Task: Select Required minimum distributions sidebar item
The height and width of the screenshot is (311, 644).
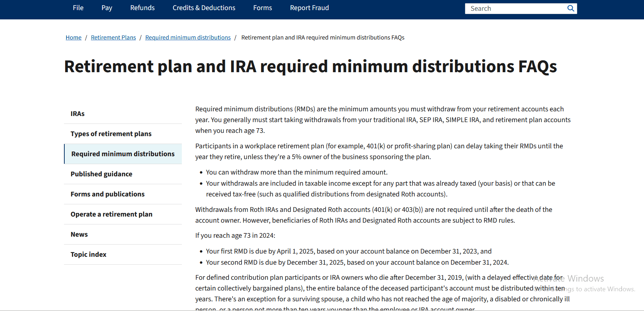Action: pyautogui.click(x=123, y=154)
